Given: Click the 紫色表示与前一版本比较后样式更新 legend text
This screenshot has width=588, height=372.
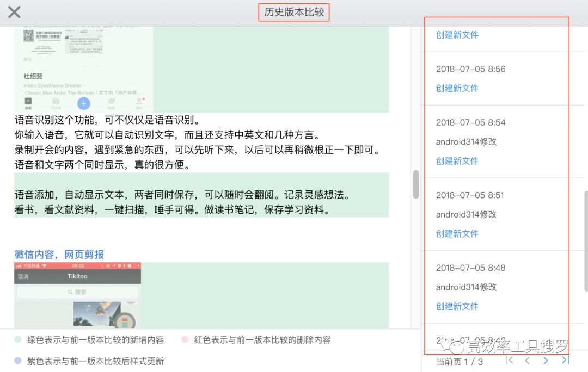Looking at the screenshot, I should tap(95, 361).
